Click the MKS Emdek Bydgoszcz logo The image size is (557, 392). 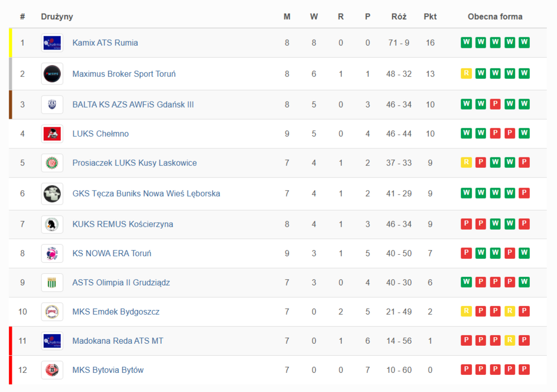tap(52, 312)
